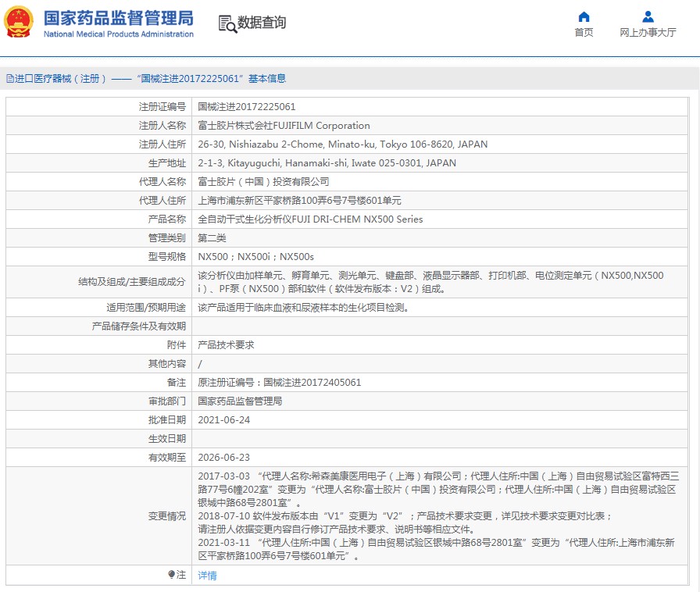700x592 pixels.
Task: Click 首页 text link
Action: [584, 33]
